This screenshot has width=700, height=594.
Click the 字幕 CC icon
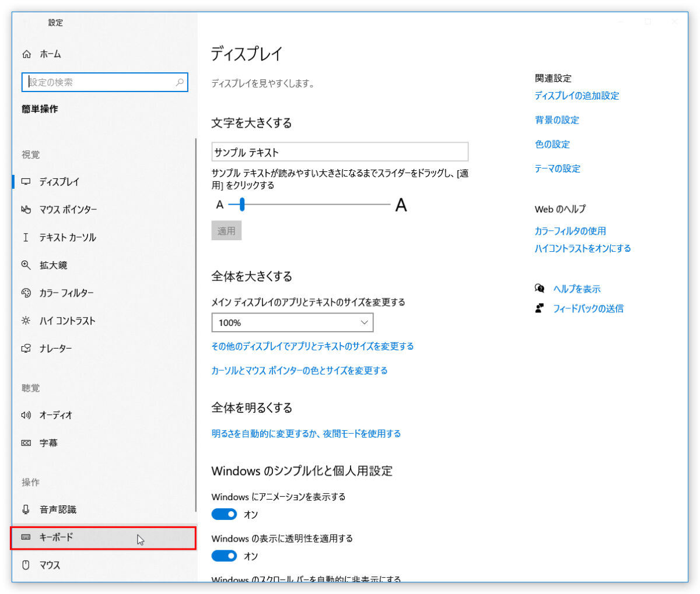coord(26,443)
